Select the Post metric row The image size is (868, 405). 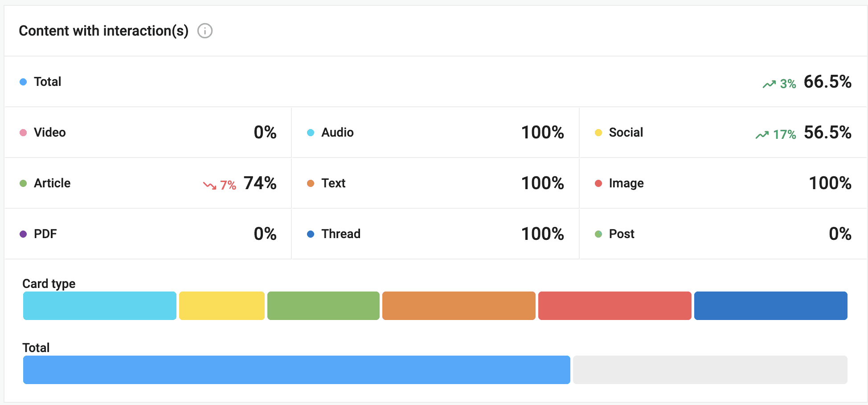(x=723, y=234)
